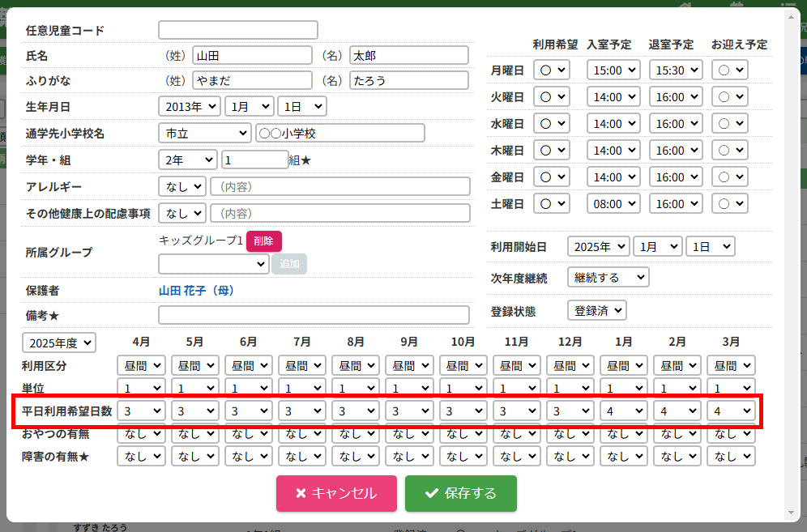The image size is (807, 532).
Task: Change Saturday's 退室予定 16:00 dropdown
Action: coord(675,204)
